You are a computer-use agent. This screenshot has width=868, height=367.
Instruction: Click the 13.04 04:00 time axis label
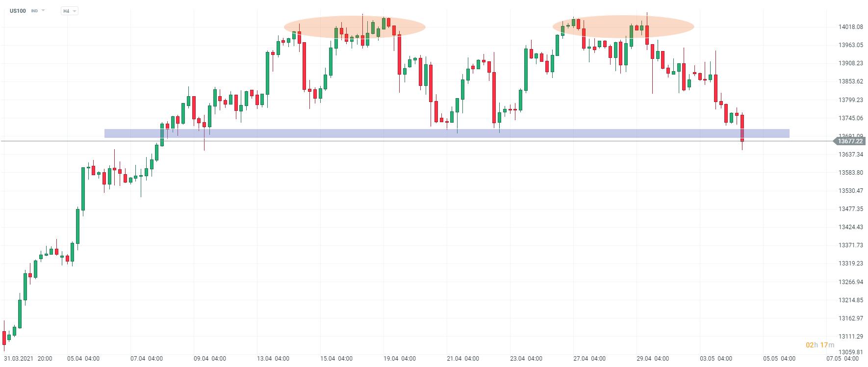coord(273,359)
